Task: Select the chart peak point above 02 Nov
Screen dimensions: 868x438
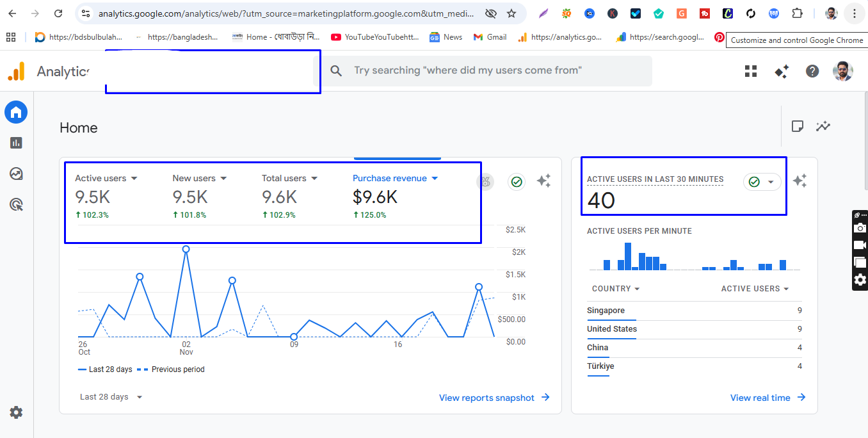Action: point(186,249)
